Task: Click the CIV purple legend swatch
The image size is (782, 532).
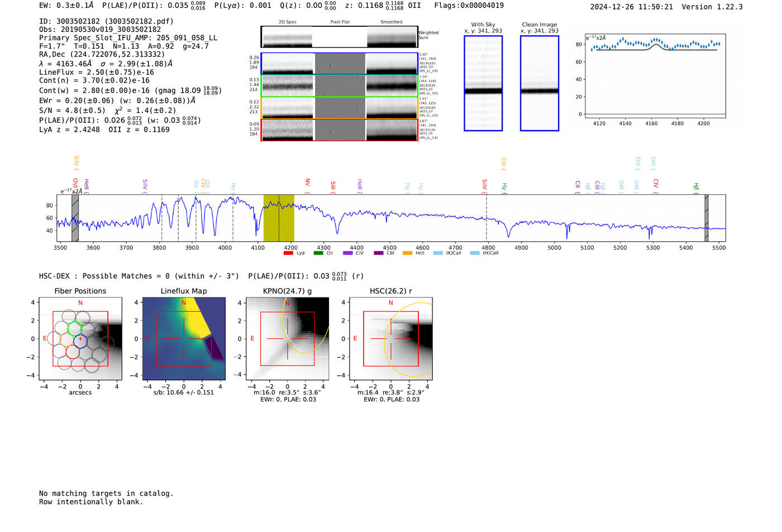Action: pos(348,253)
